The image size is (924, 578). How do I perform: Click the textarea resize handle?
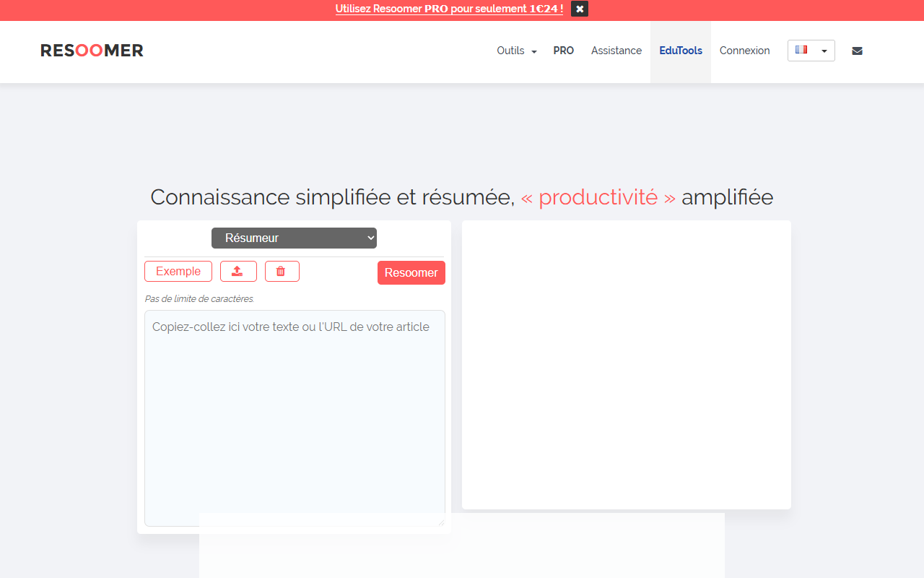(441, 522)
